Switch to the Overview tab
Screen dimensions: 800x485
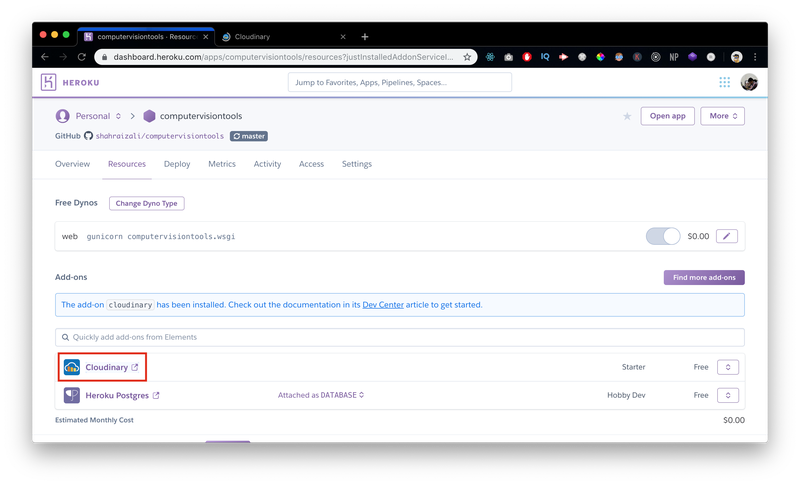click(x=72, y=164)
